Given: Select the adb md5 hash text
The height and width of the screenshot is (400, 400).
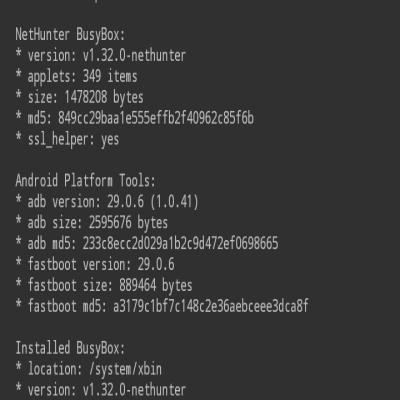Looking at the screenshot, I should 180,243.
